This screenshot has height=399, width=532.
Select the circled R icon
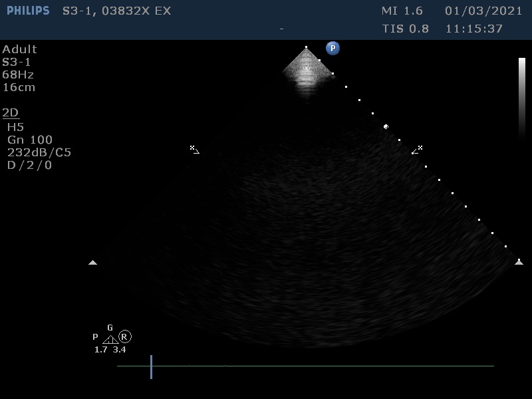(x=125, y=337)
